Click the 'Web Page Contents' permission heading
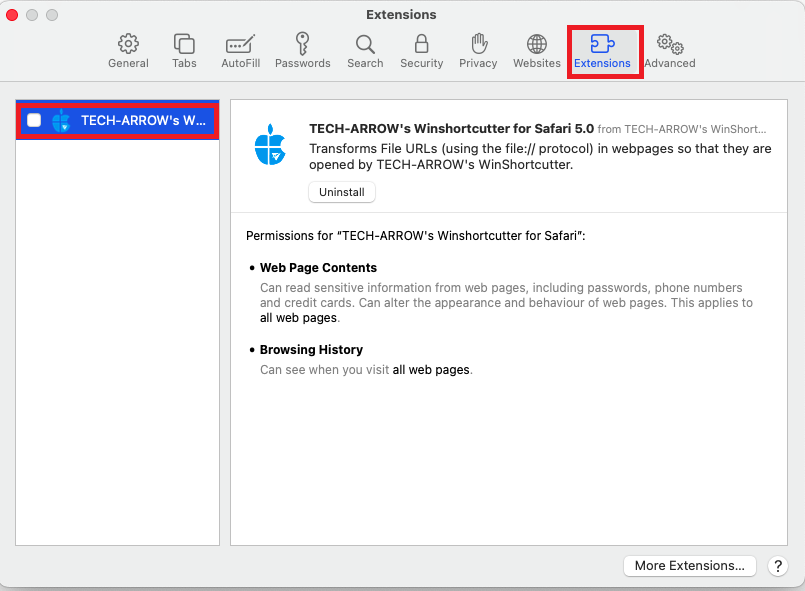Screen dimensions: 805x591 (x=318, y=268)
